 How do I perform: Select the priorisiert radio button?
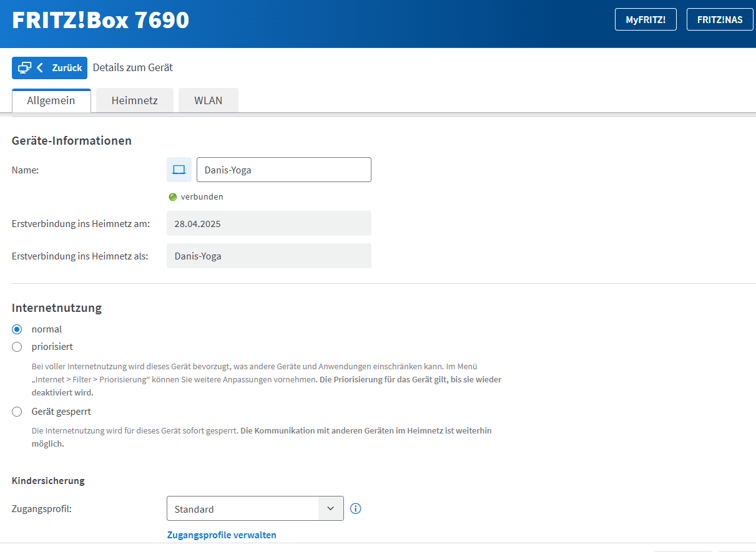pyautogui.click(x=17, y=347)
